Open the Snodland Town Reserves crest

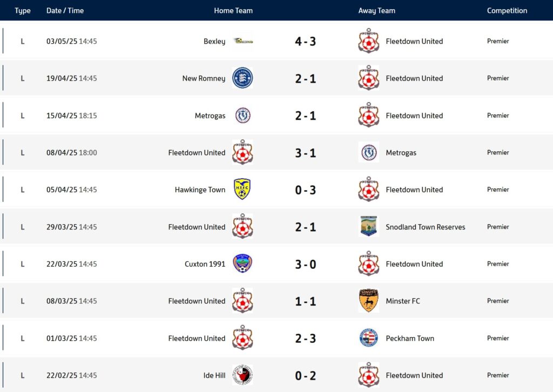[x=368, y=226]
